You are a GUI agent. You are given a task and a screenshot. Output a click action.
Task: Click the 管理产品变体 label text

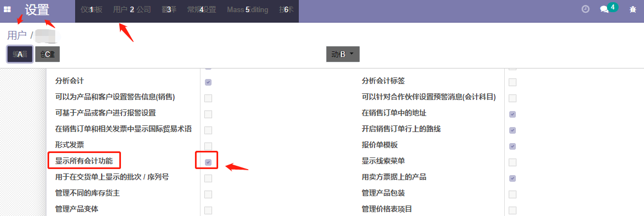click(77, 209)
